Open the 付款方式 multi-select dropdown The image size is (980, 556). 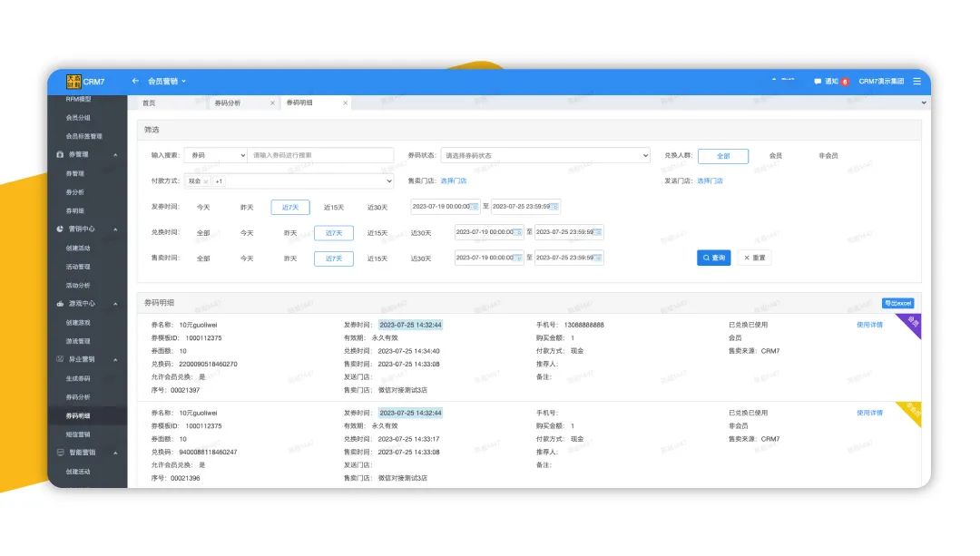point(289,181)
